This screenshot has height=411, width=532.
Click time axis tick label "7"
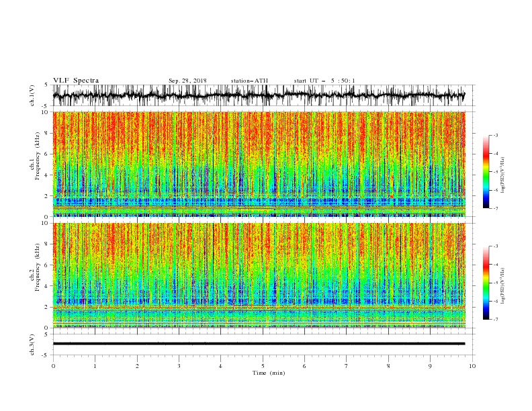(x=347, y=366)
